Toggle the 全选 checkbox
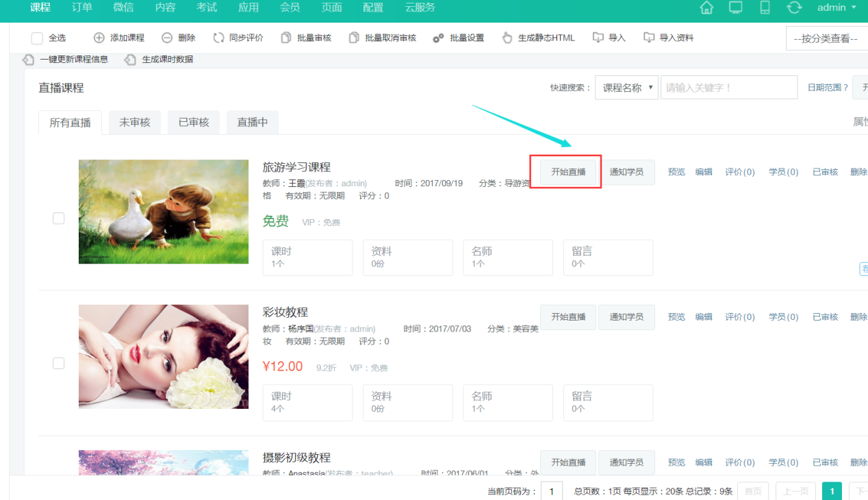Screen dimensions: 868x500 [37, 38]
